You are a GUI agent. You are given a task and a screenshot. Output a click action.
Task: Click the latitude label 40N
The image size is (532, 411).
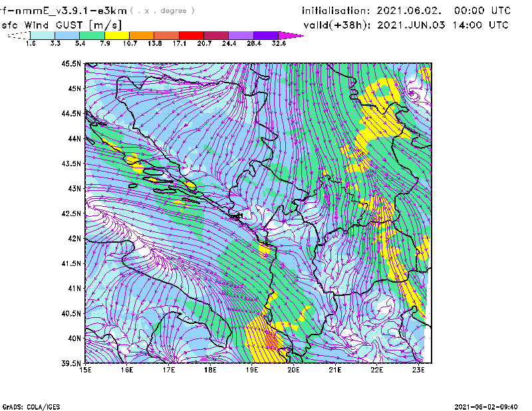[74, 339]
